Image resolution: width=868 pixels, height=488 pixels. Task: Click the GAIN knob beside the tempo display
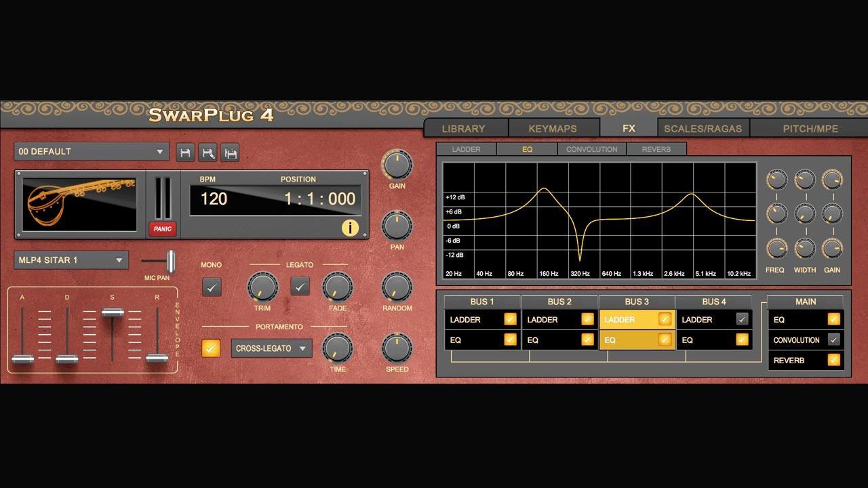pos(397,165)
